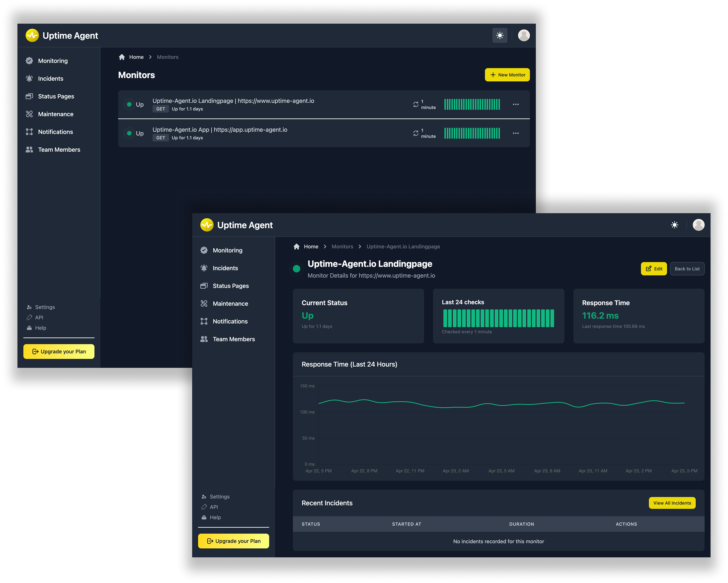Click the Home icon in the Monitors window breadcrumb
Image resolution: width=728 pixels, height=583 pixels.
[x=122, y=57]
